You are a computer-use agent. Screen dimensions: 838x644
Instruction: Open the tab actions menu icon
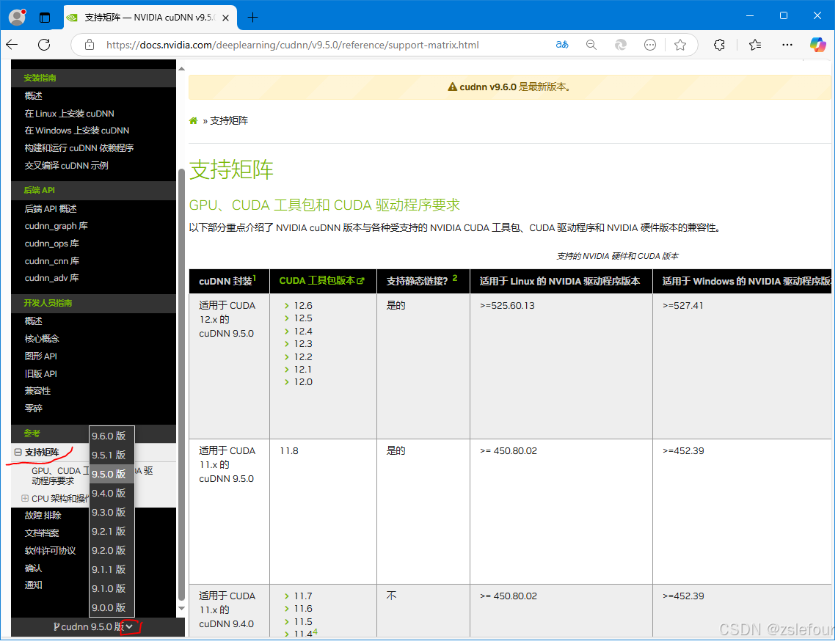pyautogui.click(x=45, y=18)
